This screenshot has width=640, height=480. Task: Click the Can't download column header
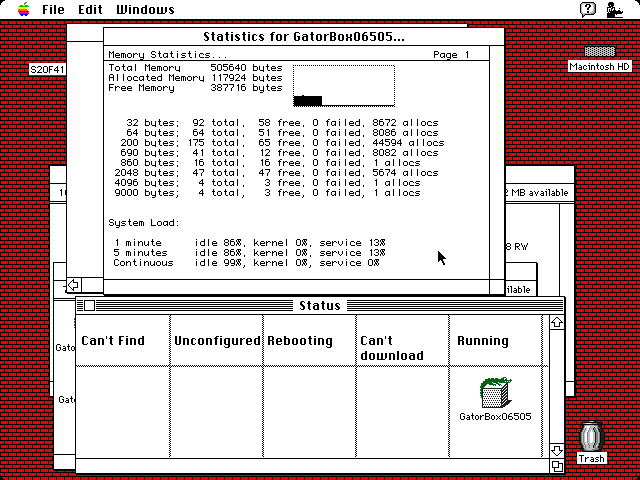(x=392, y=348)
